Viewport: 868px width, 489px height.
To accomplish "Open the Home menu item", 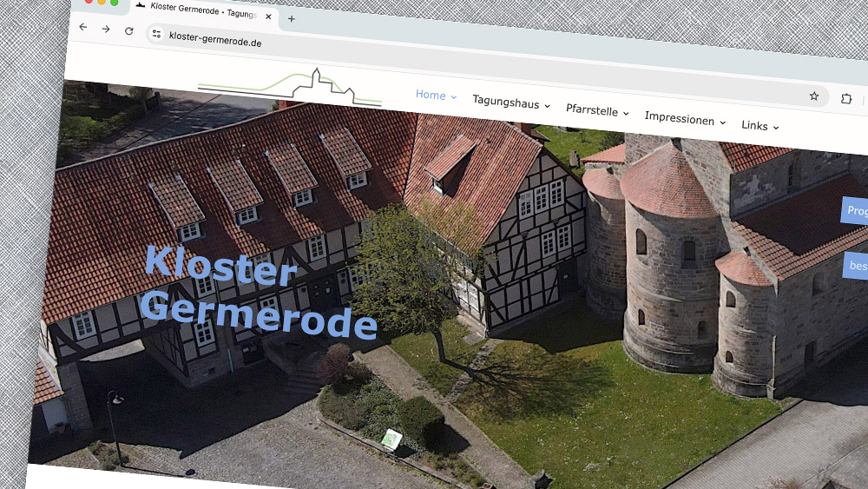I will click(431, 95).
